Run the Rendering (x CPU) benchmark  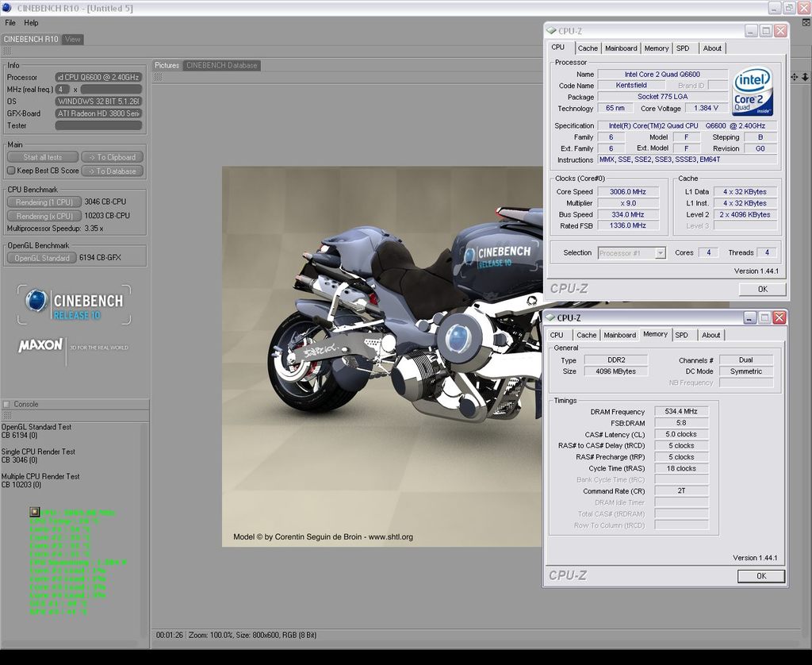click(x=44, y=216)
